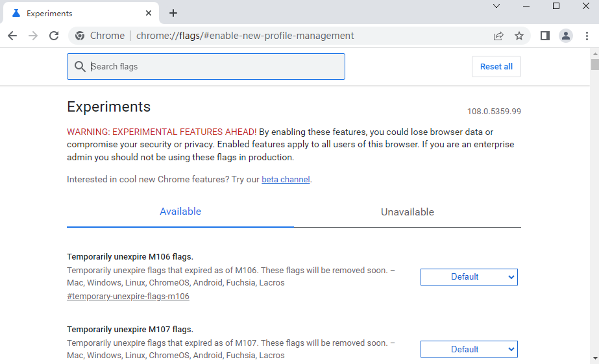Screen dimensions: 599x364
Task: Open a new tab with plus button
Action: click(x=173, y=13)
